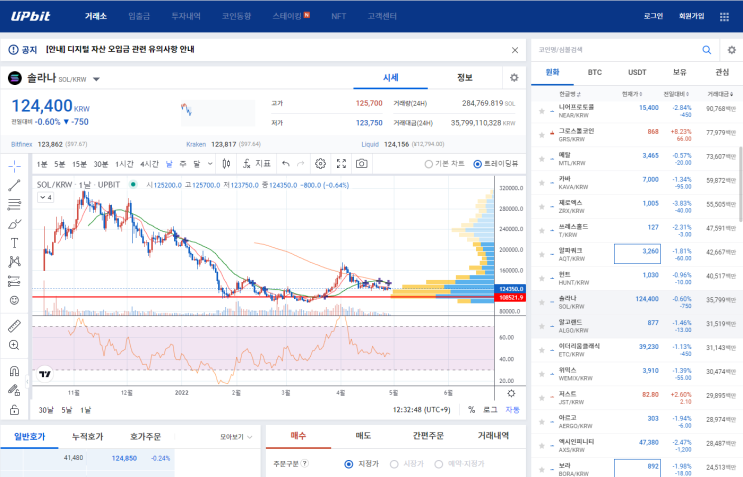Close the notice banner
The height and width of the screenshot is (477, 743).
[x=515, y=50]
